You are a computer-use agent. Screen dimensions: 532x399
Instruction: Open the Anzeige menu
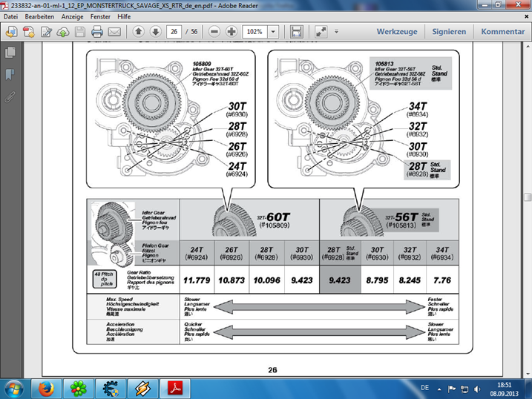point(72,16)
